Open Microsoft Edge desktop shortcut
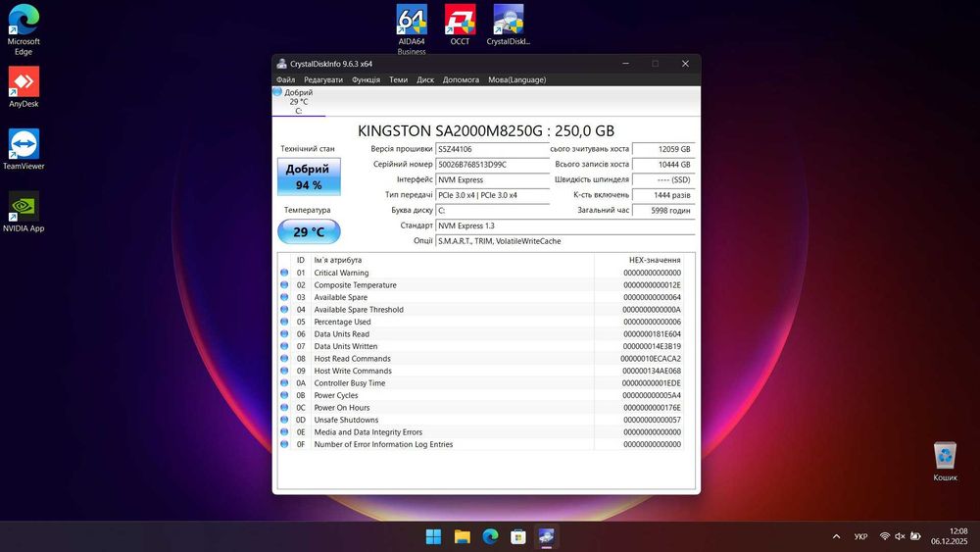The width and height of the screenshot is (980, 552). tap(24, 29)
